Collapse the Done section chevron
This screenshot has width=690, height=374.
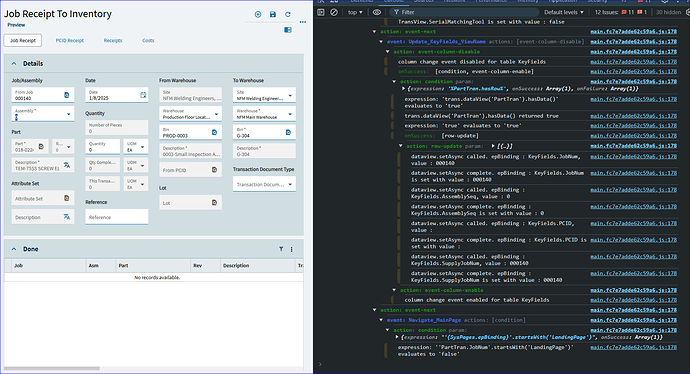pos(14,249)
